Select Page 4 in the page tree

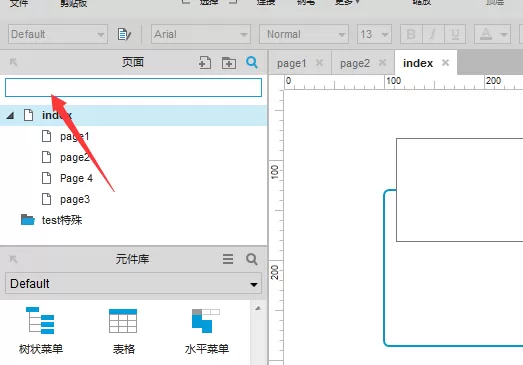point(76,178)
